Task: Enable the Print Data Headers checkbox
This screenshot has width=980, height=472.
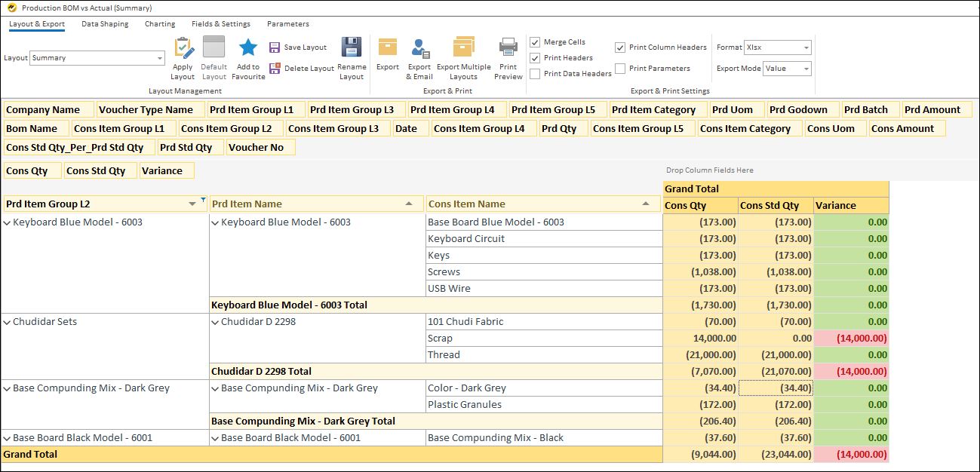Action: click(536, 73)
